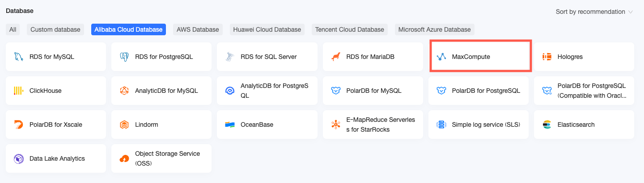Click the Hologres orange icon
Viewport: 644px width, 183px height.
pyautogui.click(x=547, y=57)
